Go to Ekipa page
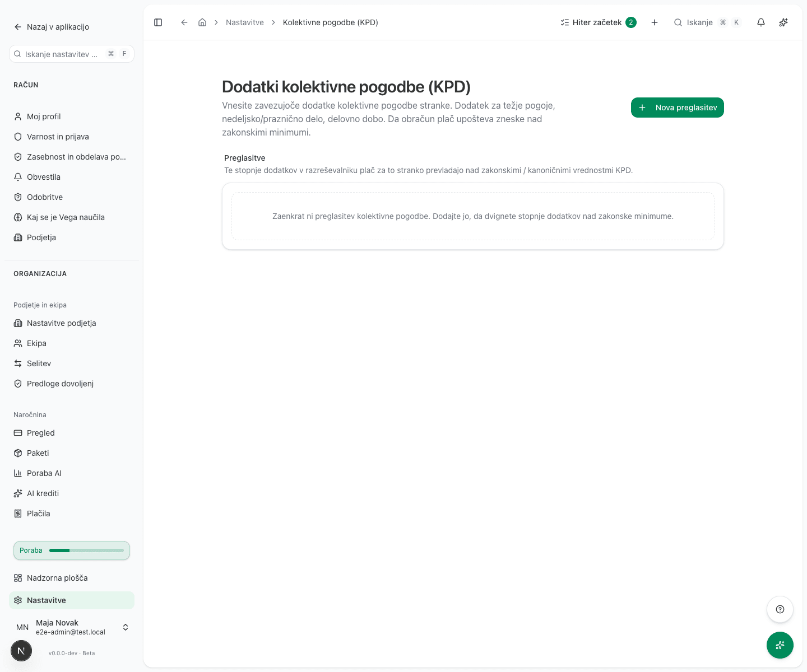The image size is (807, 672). coord(72,343)
